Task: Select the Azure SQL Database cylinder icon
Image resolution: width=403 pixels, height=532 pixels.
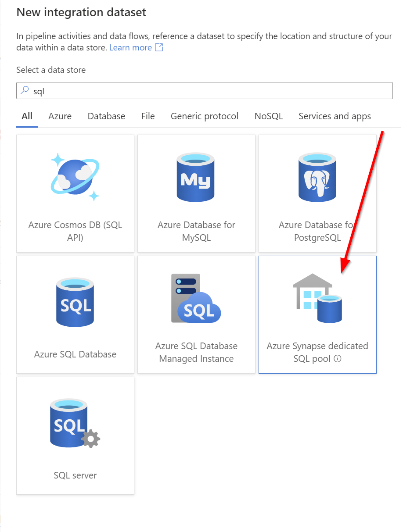Action: click(75, 302)
